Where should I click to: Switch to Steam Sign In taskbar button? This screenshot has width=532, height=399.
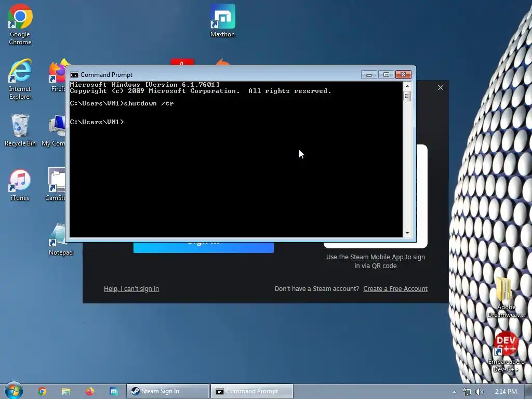click(x=168, y=391)
